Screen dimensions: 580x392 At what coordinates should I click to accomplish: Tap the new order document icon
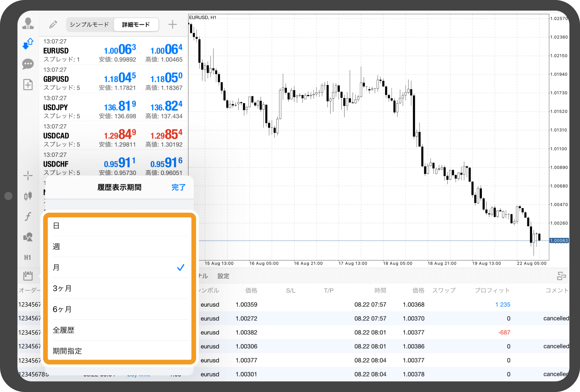(x=28, y=84)
